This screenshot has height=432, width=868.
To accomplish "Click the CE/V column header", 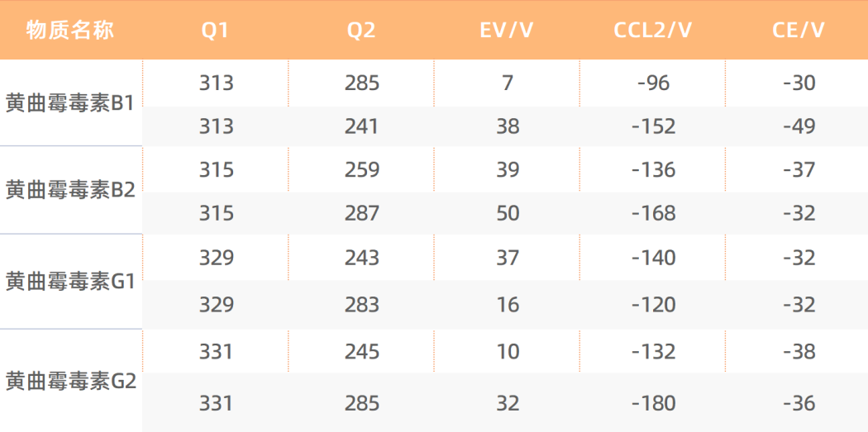I will (x=798, y=31).
